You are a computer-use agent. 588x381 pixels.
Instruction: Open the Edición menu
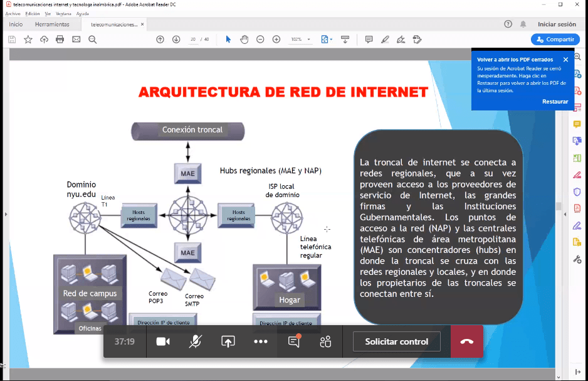tap(33, 13)
